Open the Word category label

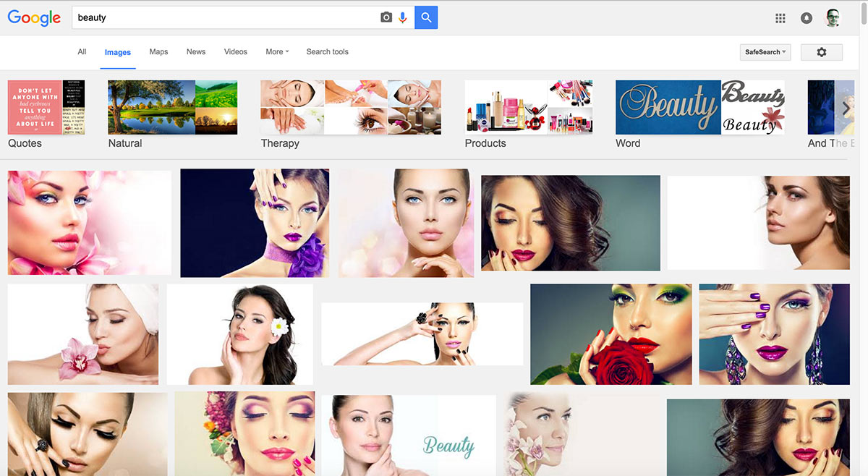coord(628,143)
